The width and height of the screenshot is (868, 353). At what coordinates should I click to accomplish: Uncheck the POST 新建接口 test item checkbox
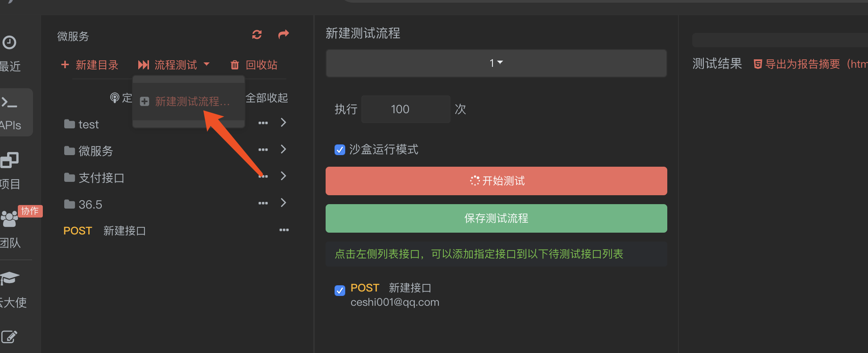pyautogui.click(x=340, y=291)
